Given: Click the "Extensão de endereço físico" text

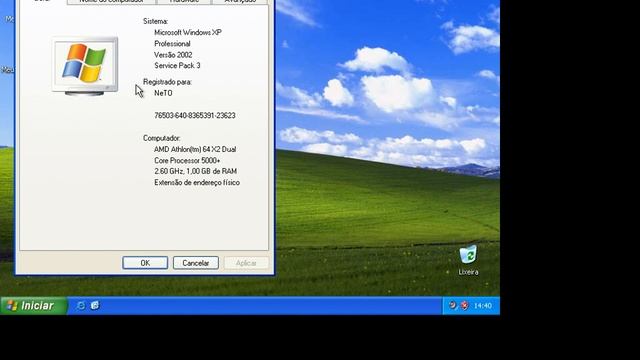Looking at the screenshot, I should [197, 182].
